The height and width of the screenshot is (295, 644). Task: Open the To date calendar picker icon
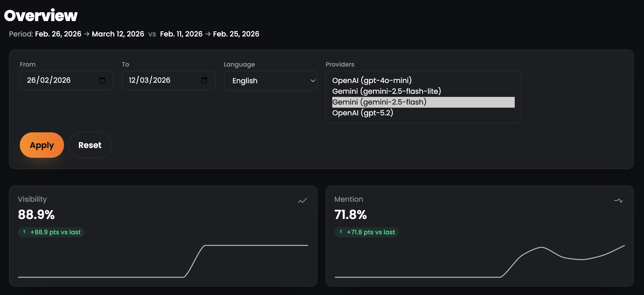tap(204, 80)
